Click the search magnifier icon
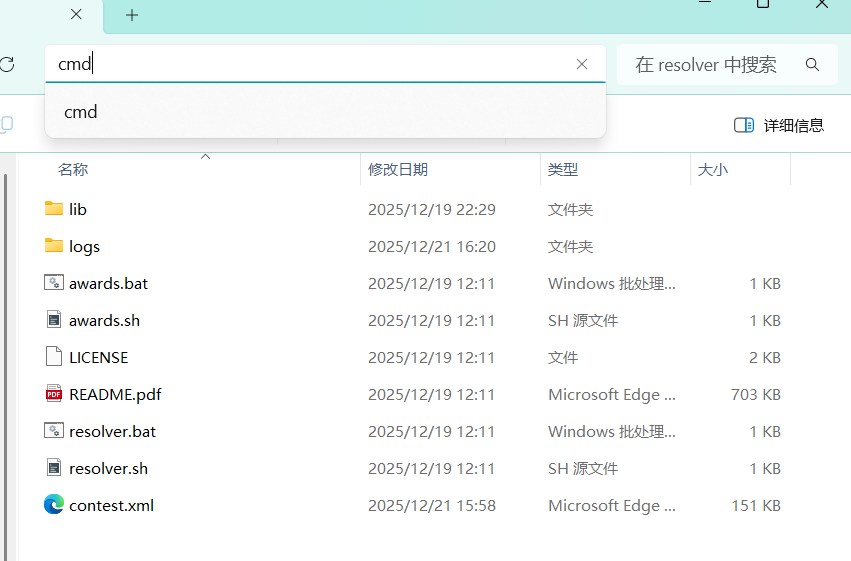Viewport: 851px width, 561px height. pyautogui.click(x=812, y=65)
